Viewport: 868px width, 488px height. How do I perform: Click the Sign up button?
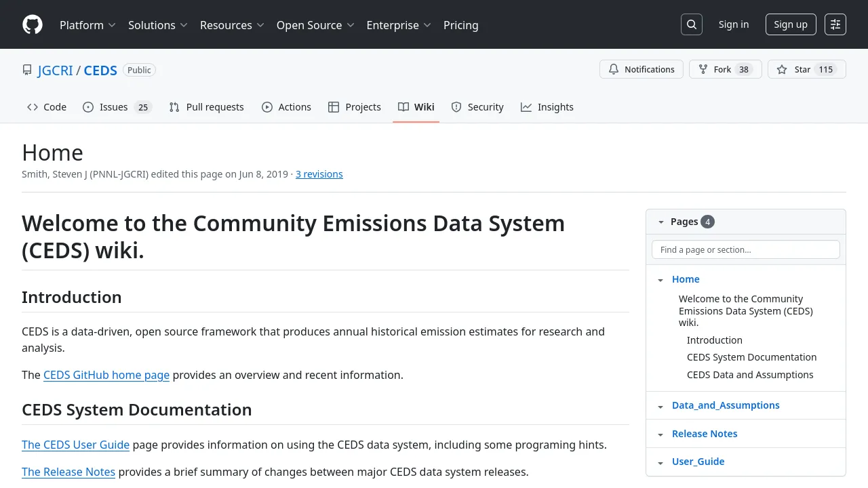coord(791,24)
